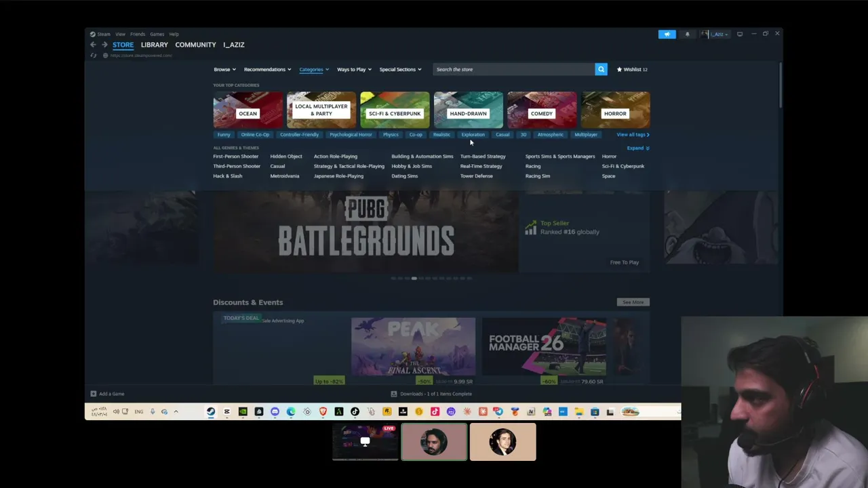Screen dimensions: 868x488
Task: Click the volume icon in the system tray
Action: point(116,411)
